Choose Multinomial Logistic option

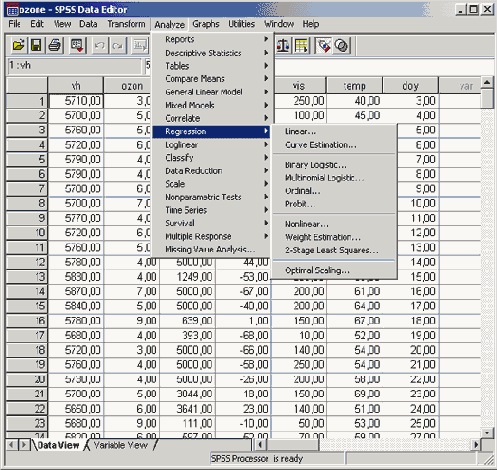[334, 178]
